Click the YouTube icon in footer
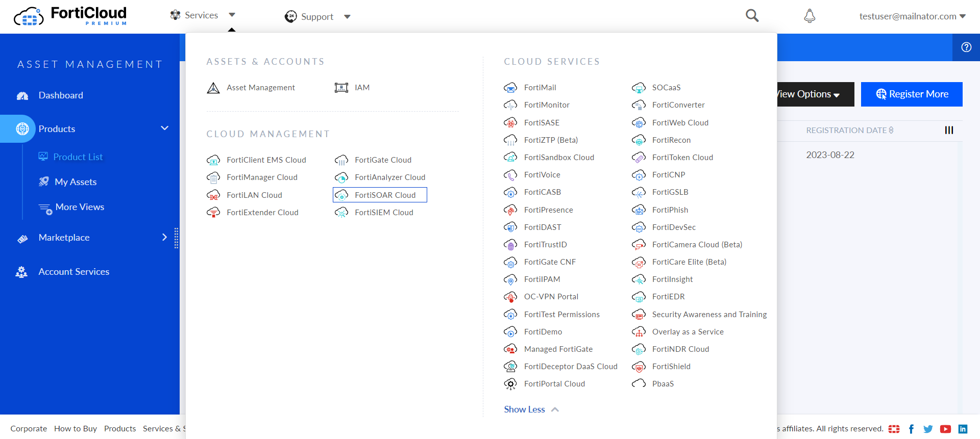Screen dimensions: 980x439 945,429
